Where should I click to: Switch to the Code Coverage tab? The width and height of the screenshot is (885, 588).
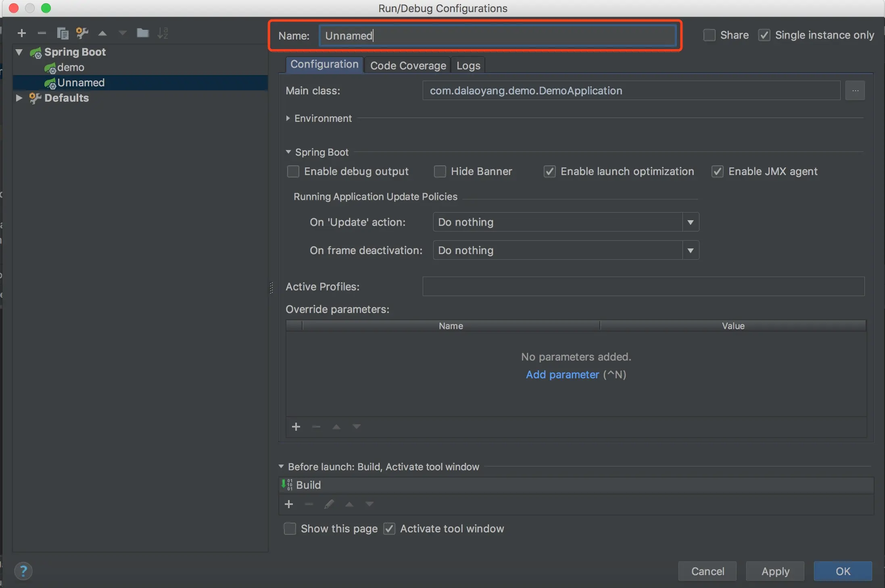pos(408,65)
